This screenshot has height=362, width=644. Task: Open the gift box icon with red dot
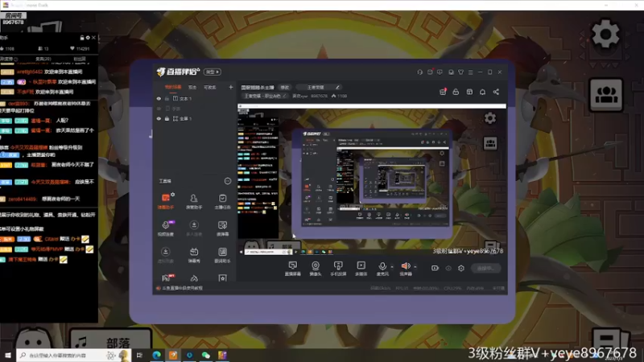coord(443,92)
